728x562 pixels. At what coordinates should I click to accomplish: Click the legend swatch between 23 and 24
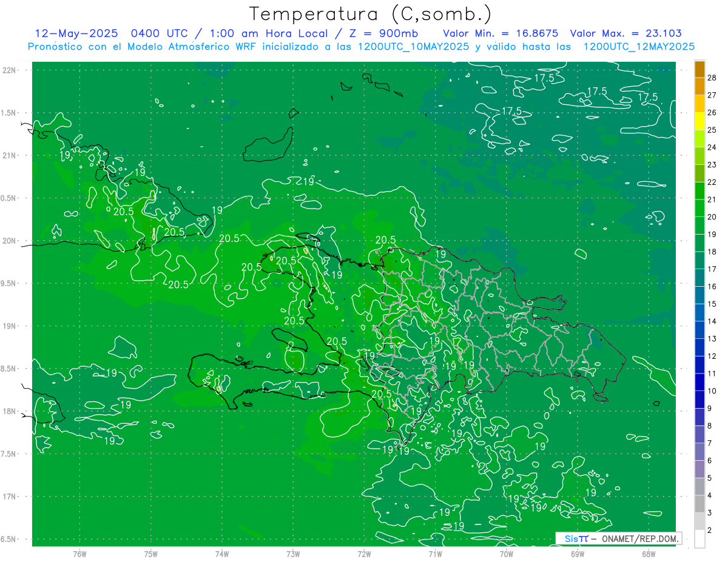pyautogui.click(x=699, y=156)
